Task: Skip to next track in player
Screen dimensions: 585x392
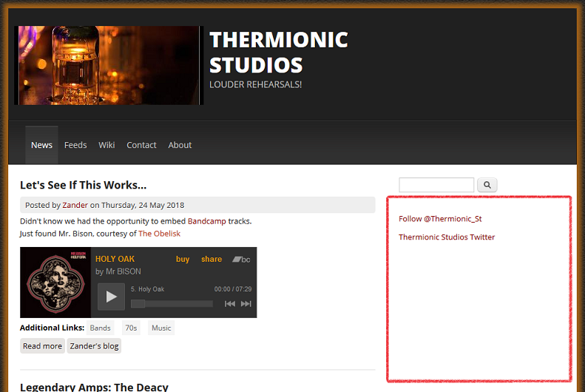Action: (246, 303)
